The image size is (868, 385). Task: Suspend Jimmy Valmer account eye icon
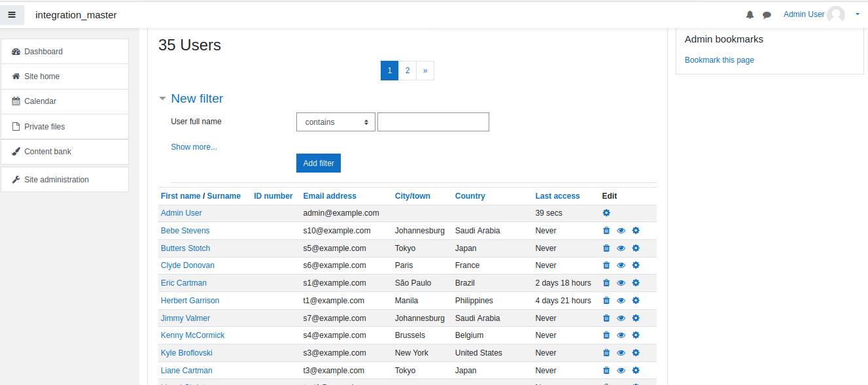621,318
